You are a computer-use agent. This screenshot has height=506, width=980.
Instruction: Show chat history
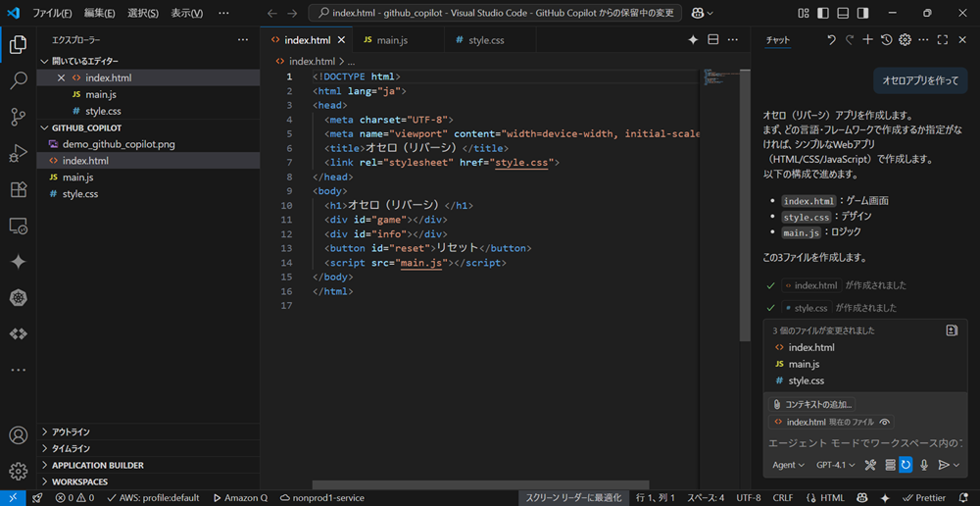[886, 40]
